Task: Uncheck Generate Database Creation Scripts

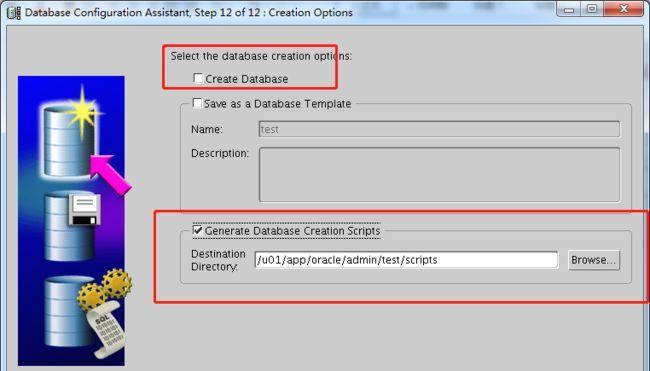Action: point(198,230)
